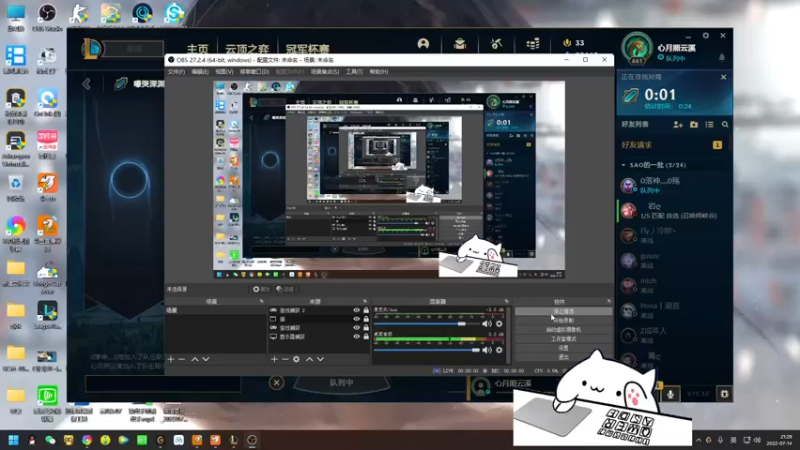Image resolution: width=800 pixels, height=450 pixels.
Task: Mute the first mixer channel speaker
Action: click(x=487, y=323)
